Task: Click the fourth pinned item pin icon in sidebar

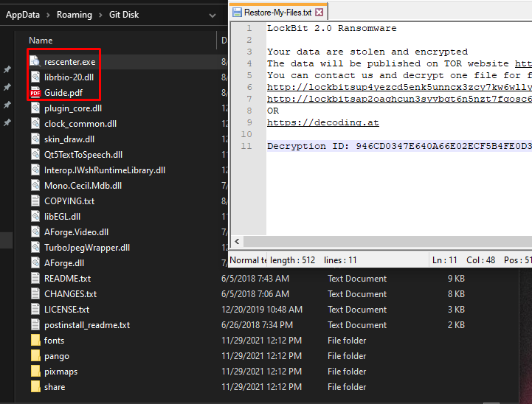Action: click(x=7, y=122)
